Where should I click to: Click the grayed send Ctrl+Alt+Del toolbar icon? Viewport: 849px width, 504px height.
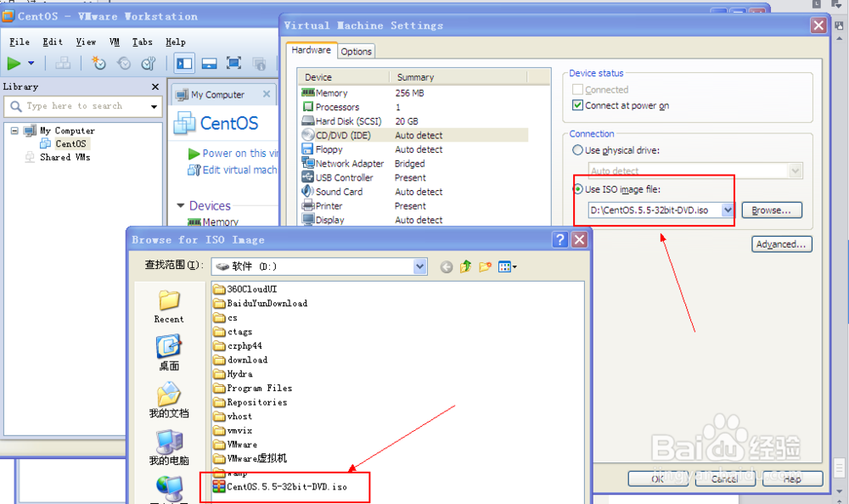coord(63,64)
